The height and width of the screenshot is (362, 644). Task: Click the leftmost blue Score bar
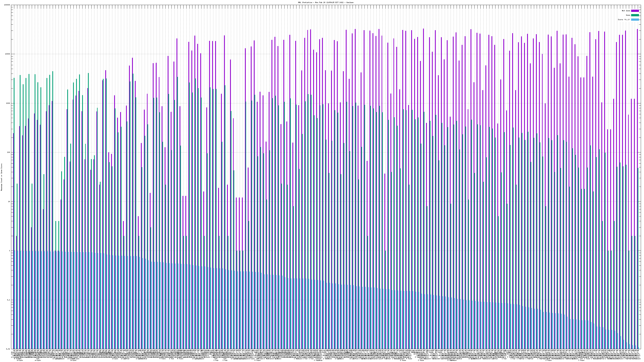[15, 300]
